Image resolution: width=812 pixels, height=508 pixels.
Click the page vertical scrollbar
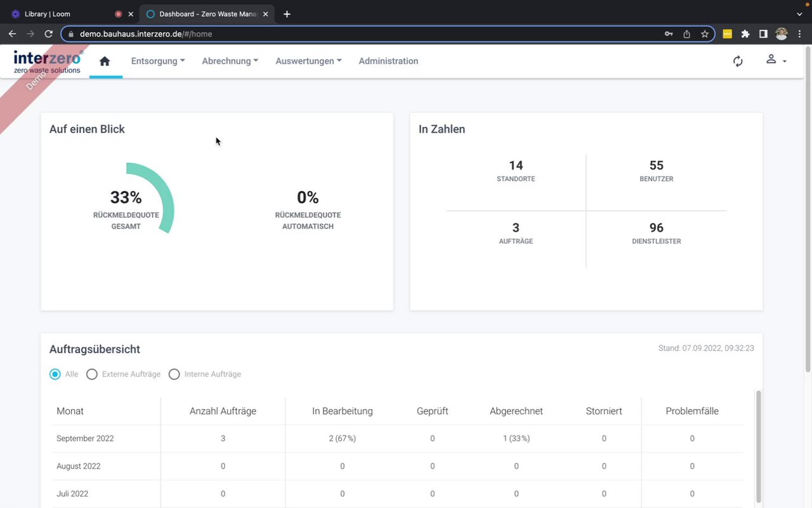click(808, 210)
